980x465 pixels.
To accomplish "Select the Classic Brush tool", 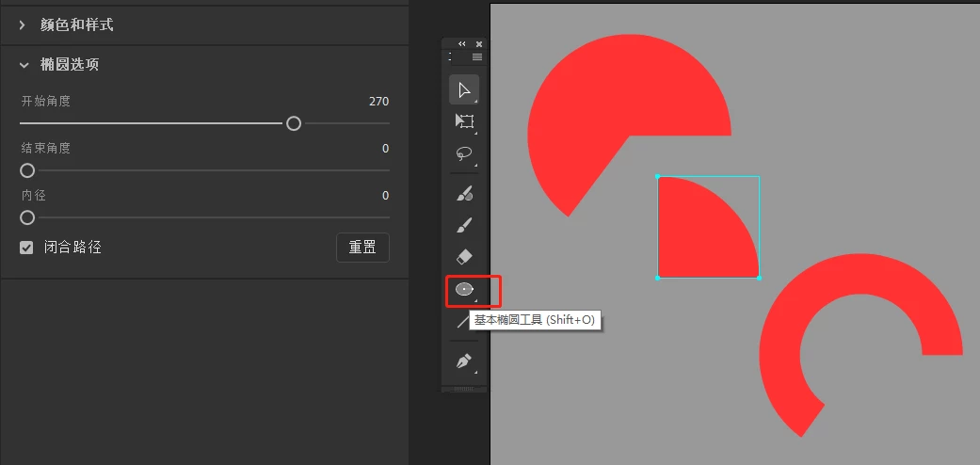I will pyautogui.click(x=464, y=226).
